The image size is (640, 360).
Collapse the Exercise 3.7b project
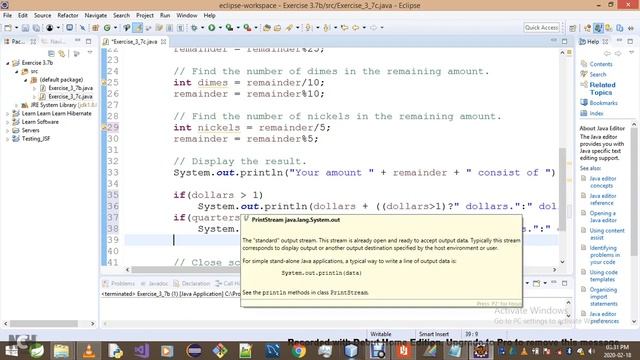[7, 63]
